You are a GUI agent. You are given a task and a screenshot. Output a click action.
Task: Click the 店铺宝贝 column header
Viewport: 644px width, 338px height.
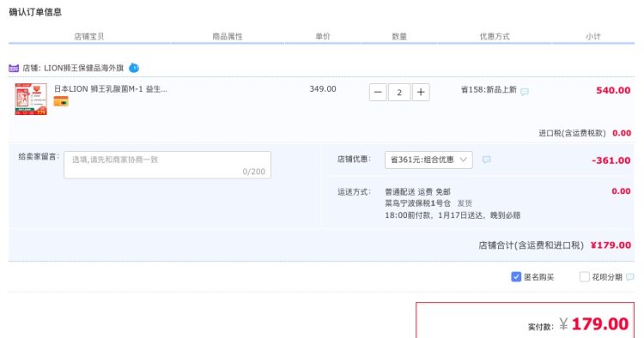point(89,37)
